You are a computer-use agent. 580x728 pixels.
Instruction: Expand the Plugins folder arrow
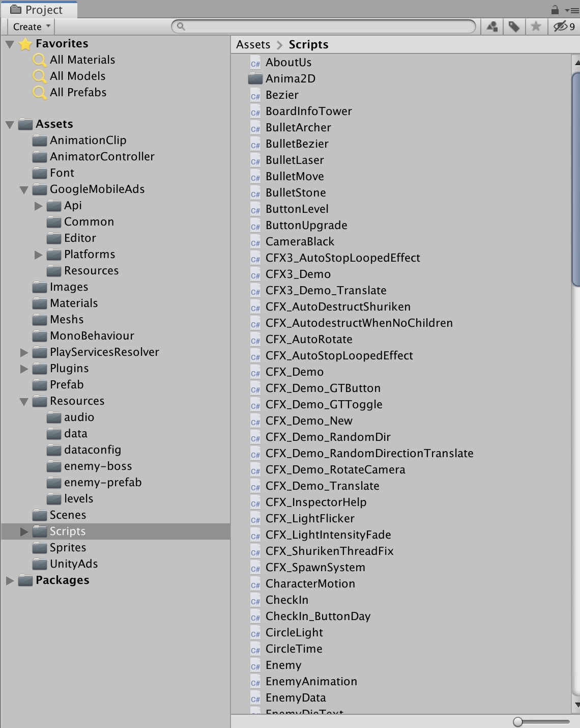[x=24, y=369]
